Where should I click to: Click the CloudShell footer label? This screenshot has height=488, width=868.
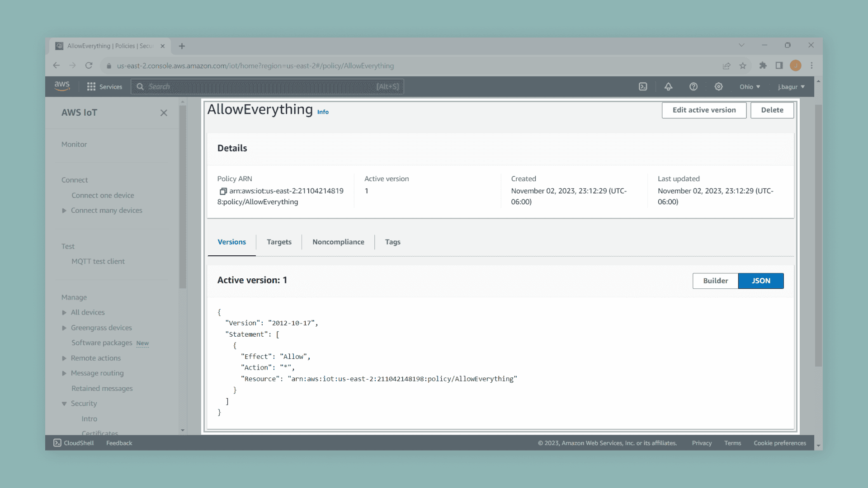[x=79, y=443]
